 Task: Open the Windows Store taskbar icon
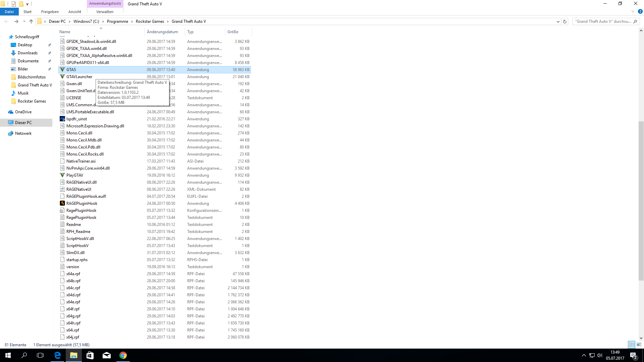(90, 355)
